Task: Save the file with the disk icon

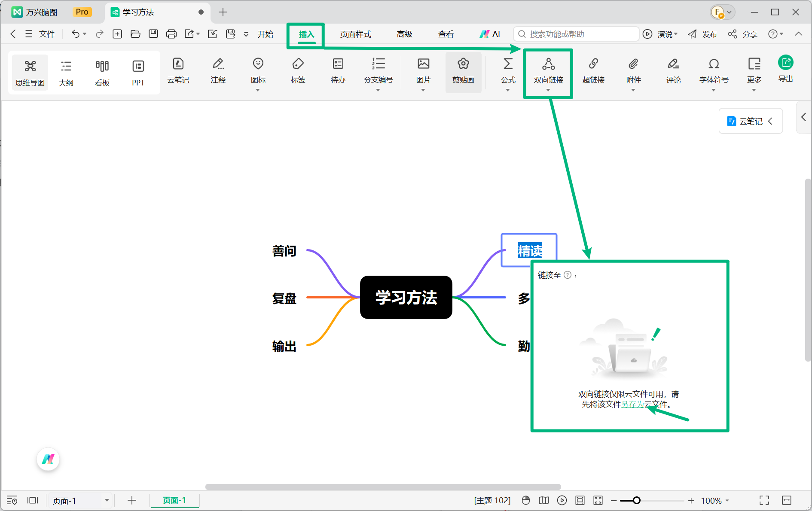Action: click(153, 34)
